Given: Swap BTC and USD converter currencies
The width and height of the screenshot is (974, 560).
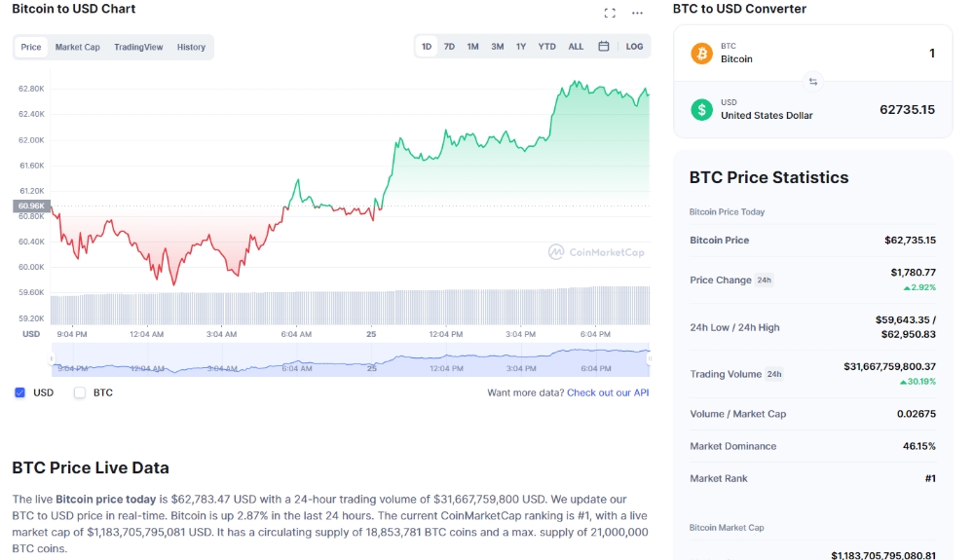Looking at the screenshot, I should click(813, 82).
